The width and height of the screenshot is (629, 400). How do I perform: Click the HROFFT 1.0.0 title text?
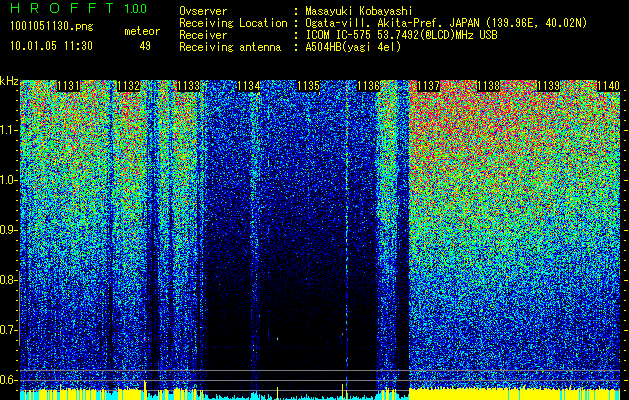(x=79, y=8)
